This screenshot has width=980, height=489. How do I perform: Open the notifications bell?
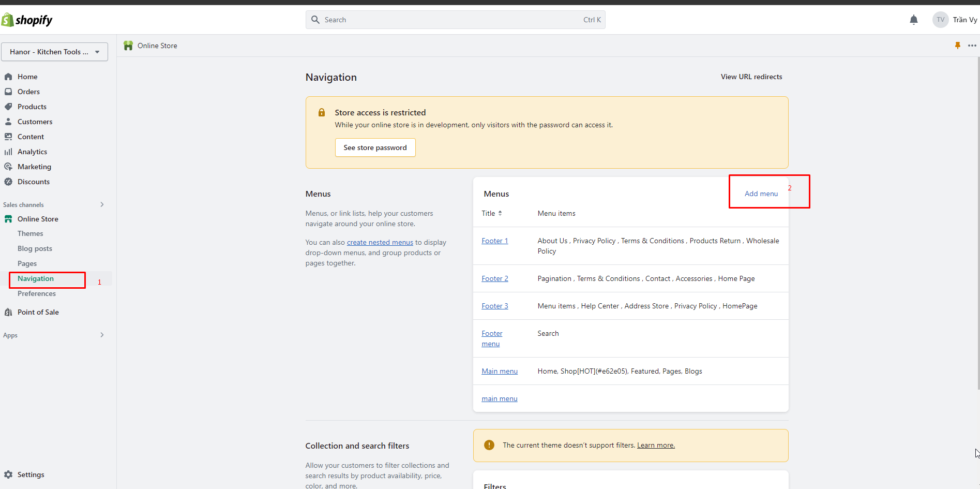[x=914, y=20]
